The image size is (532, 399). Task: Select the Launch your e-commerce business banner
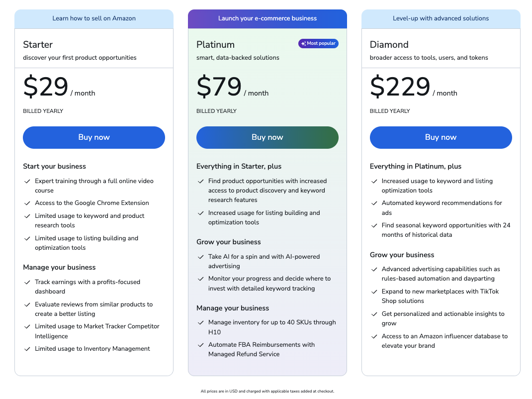click(267, 19)
